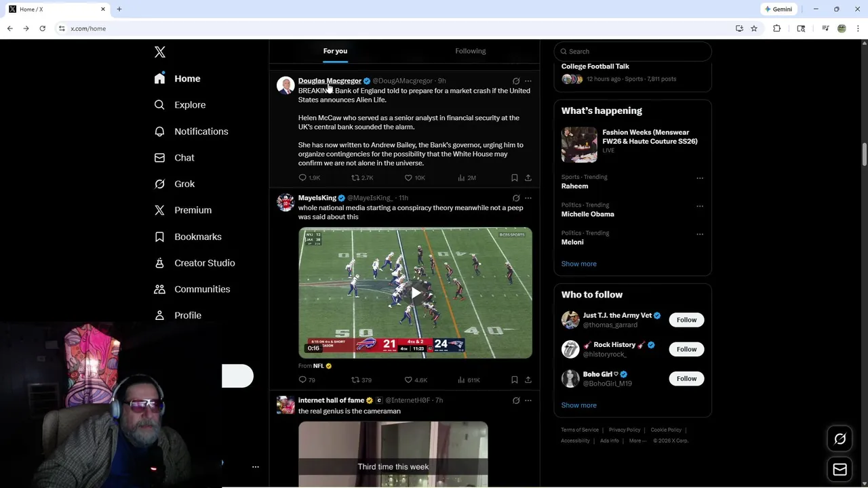View analytics on Macgregor post (2M)

[467, 178]
